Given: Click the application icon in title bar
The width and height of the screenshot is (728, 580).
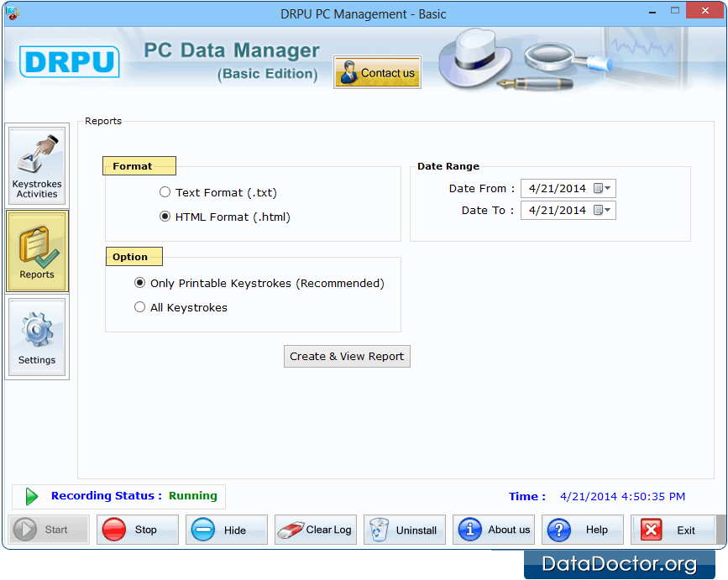Looking at the screenshot, I should pyautogui.click(x=12, y=13).
